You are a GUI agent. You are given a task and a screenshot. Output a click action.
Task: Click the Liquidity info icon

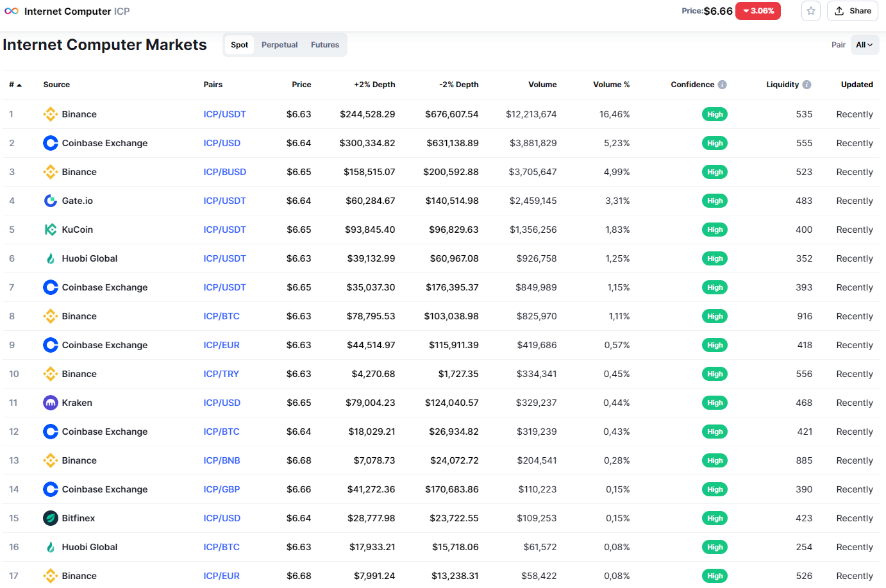807,85
